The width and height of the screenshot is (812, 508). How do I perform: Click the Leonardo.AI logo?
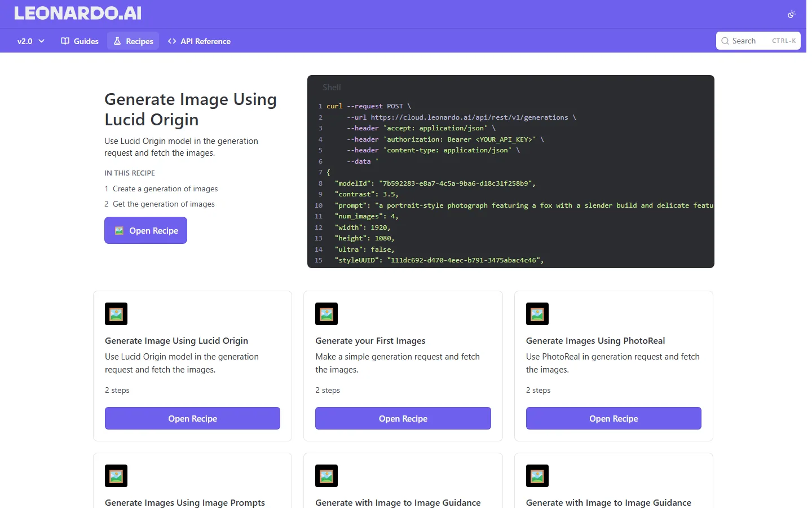pyautogui.click(x=78, y=14)
